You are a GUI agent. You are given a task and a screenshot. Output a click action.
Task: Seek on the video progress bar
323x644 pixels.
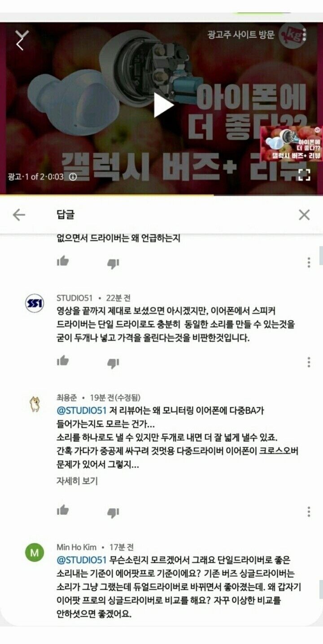(161, 195)
